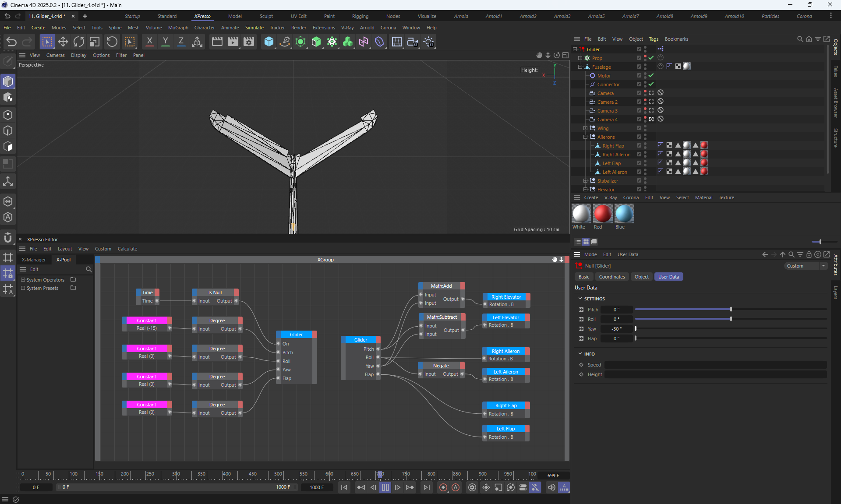Open the Custom mode dropdown

805,266
